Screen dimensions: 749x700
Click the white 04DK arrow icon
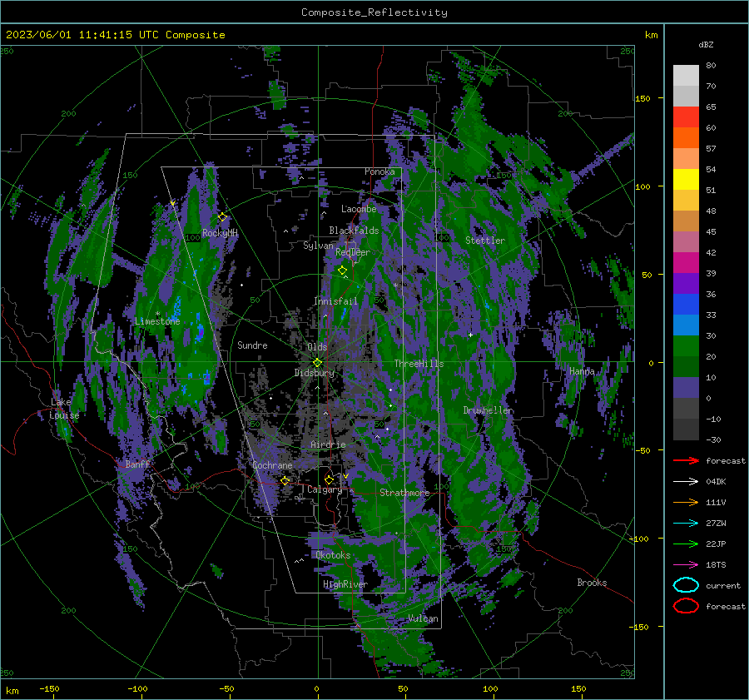coord(686,482)
